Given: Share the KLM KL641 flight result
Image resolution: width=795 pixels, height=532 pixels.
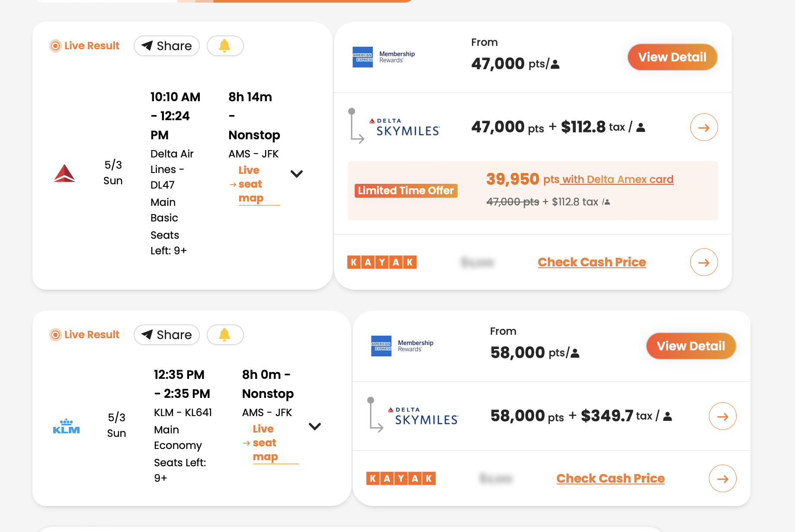Looking at the screenshot, I should [x=167, y=335].
